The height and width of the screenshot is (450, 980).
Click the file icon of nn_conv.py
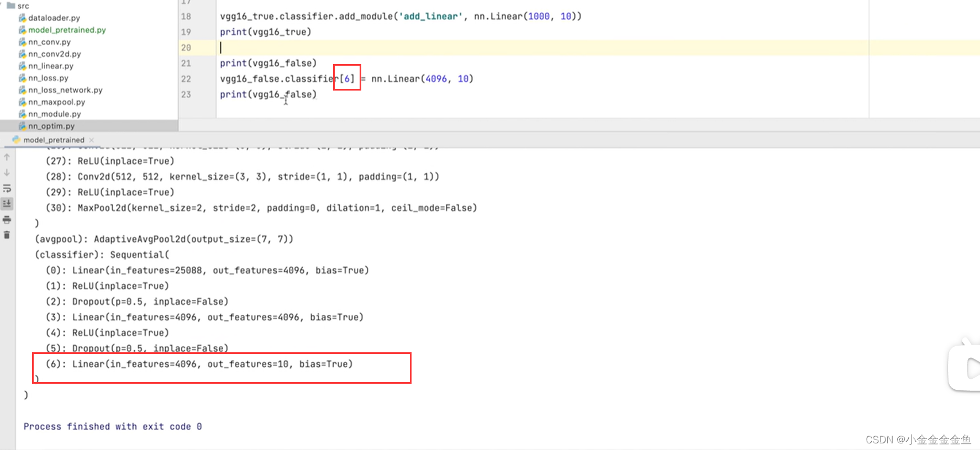tap(22, 42)
